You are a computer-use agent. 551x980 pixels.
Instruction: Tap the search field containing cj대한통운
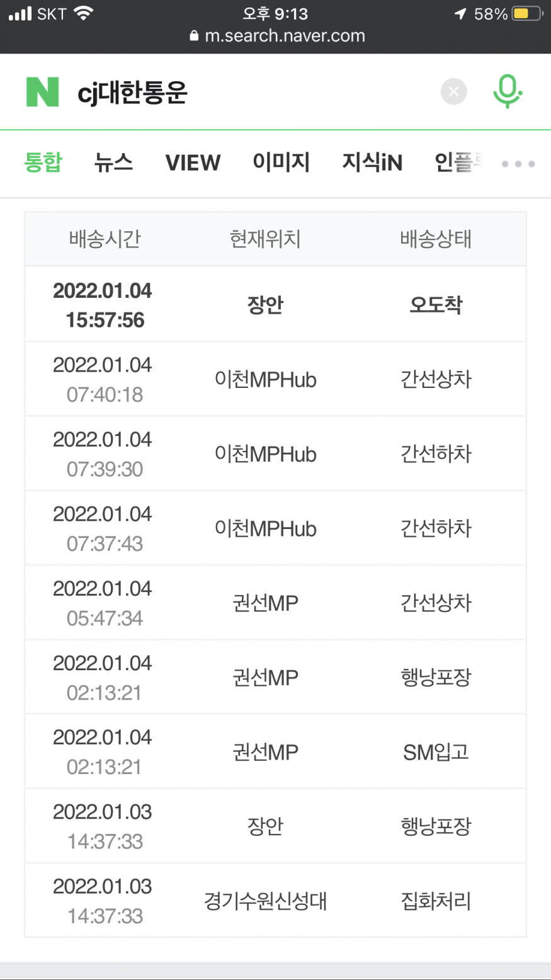(252, 93)
